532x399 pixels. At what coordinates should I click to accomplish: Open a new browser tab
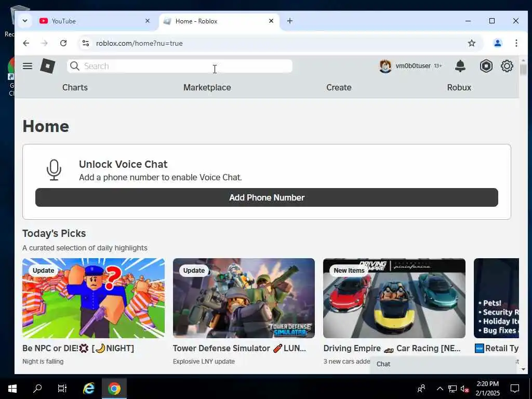tap(290, 21)
